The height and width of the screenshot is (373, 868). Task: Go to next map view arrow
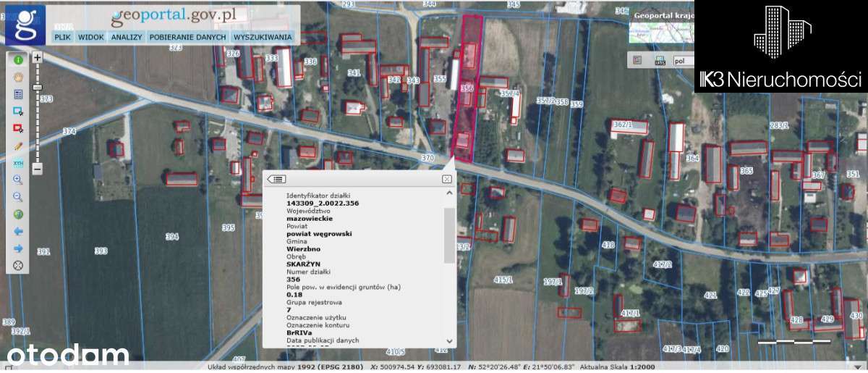tap(18, 248)
